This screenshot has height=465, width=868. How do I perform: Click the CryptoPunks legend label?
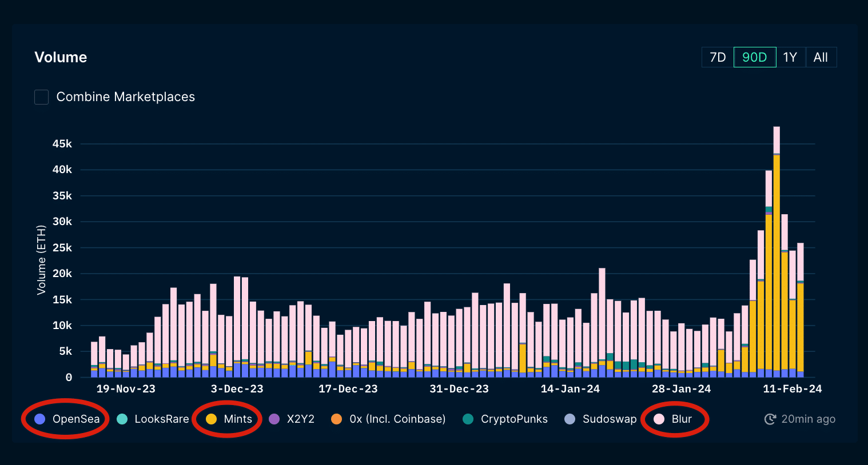click(x=514, y=419)
